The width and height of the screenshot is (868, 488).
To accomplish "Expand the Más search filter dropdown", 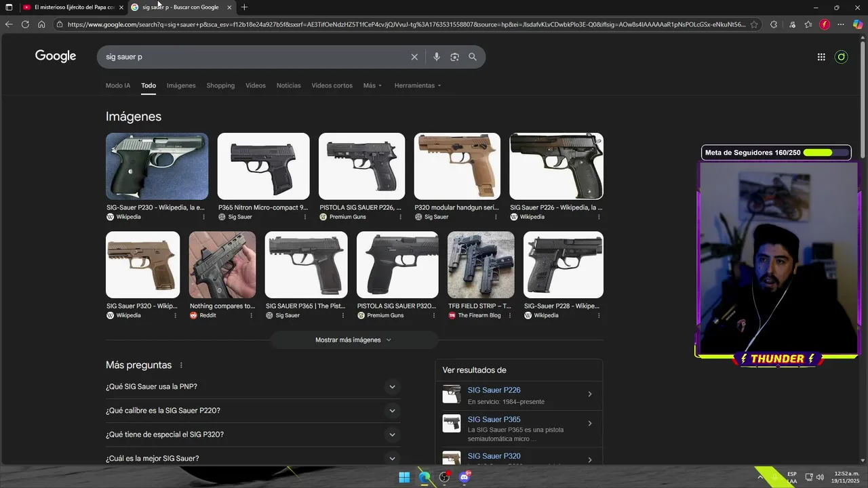I will click(372, 85).
